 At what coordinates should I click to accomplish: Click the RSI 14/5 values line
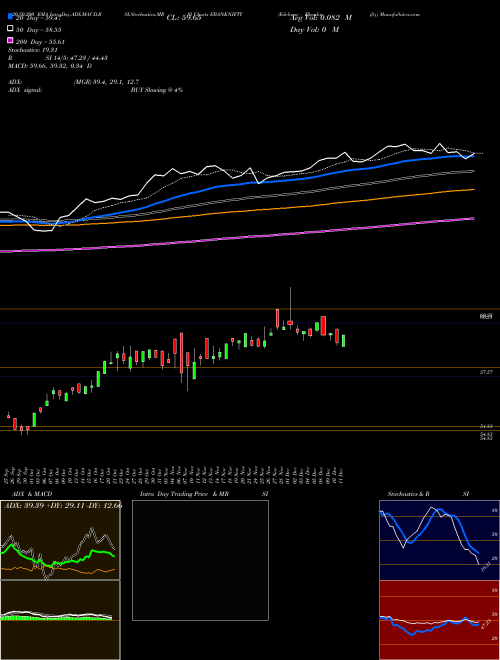[58, 58]
